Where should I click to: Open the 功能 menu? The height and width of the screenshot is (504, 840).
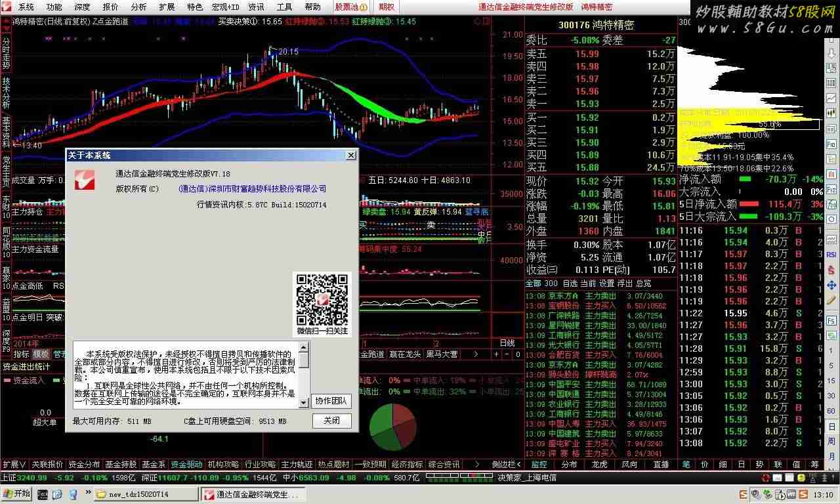coord(54,7)
